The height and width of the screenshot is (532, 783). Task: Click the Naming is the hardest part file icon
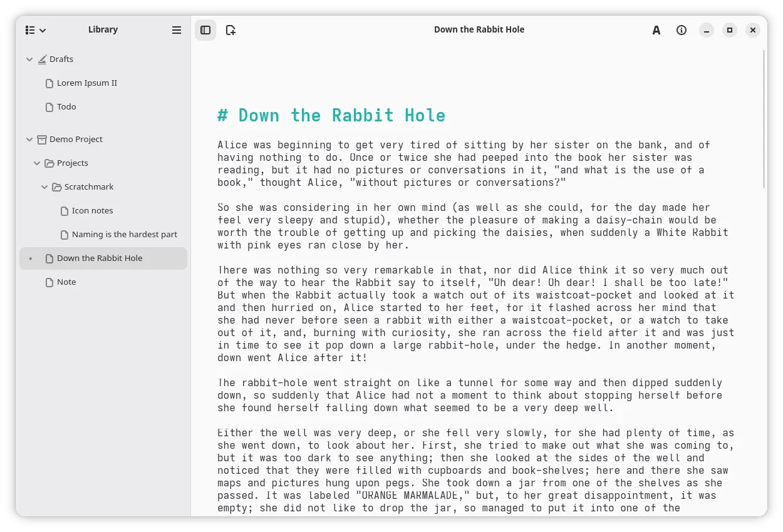[x=65, y=235]
